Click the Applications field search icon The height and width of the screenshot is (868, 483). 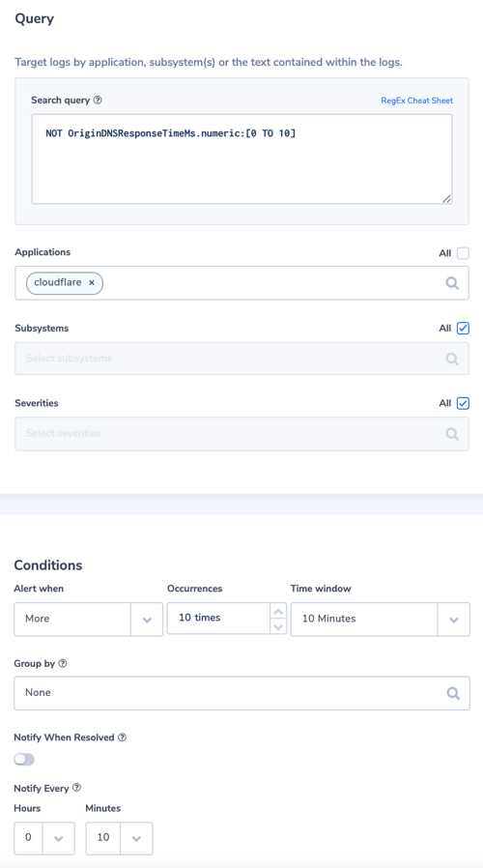452,283
